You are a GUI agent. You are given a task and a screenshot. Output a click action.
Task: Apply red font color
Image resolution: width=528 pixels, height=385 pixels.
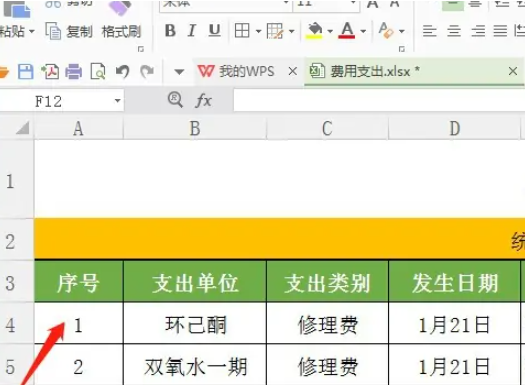[347, 30]
